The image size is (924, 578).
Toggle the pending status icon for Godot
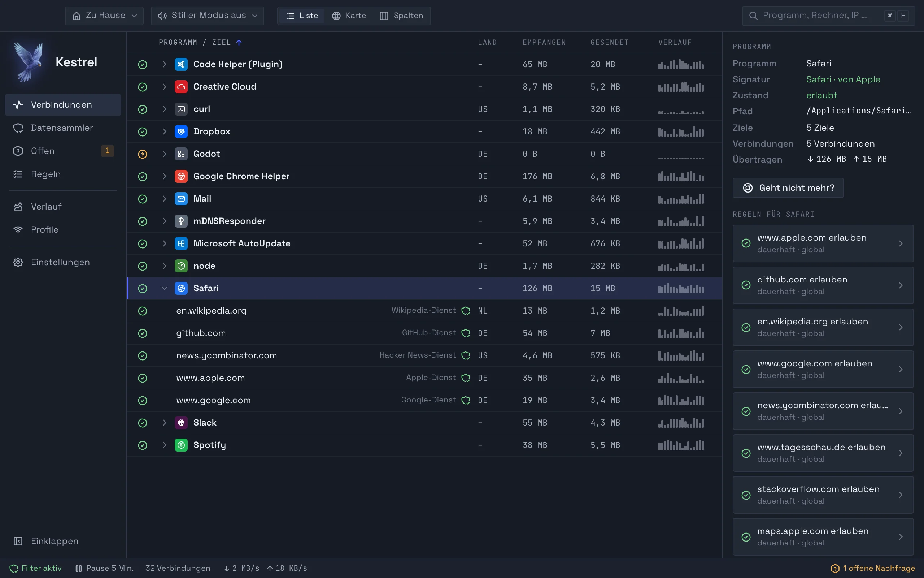tap(143, 154)
